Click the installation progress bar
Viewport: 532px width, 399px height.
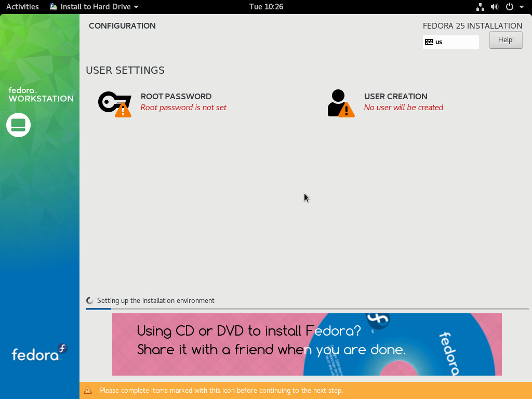(307, 309)
